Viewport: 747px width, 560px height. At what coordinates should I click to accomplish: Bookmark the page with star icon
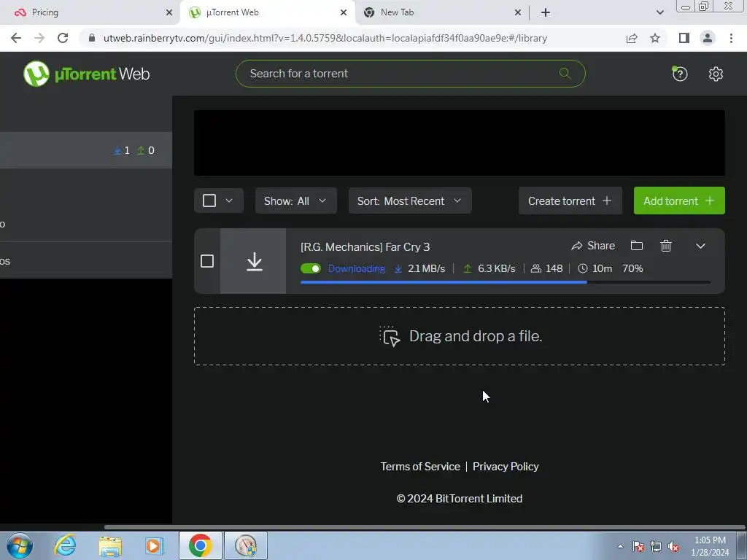655,38
